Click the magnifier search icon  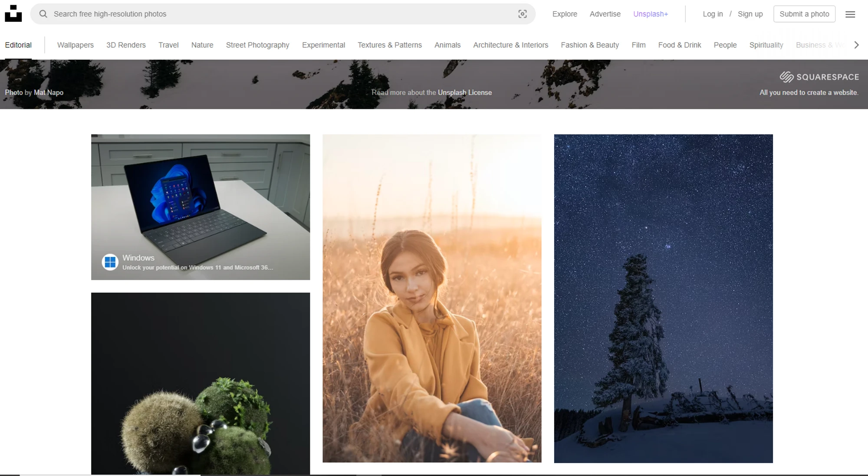[x=43, y=14]
